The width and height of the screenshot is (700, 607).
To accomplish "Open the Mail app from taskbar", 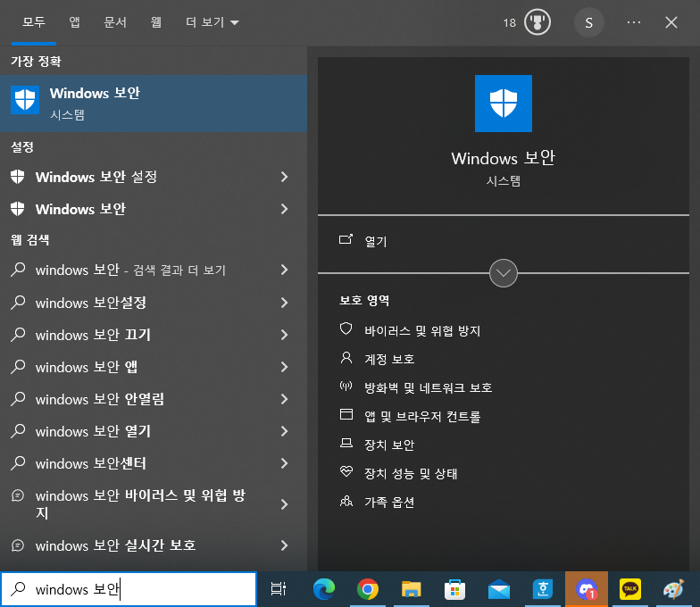I will (x=498, y=589).
